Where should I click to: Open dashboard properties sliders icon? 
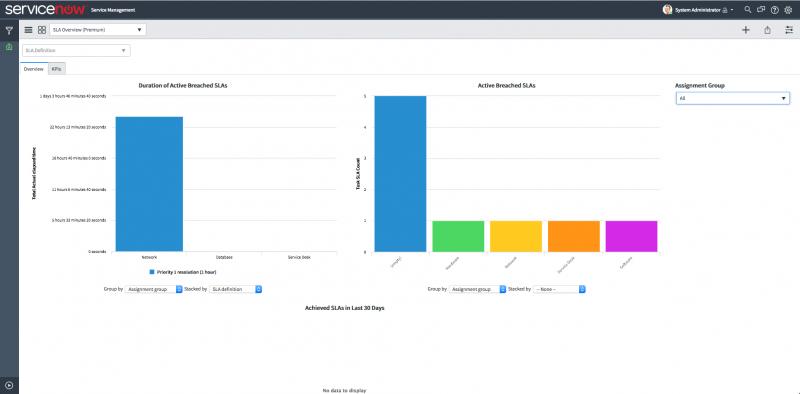789,30
